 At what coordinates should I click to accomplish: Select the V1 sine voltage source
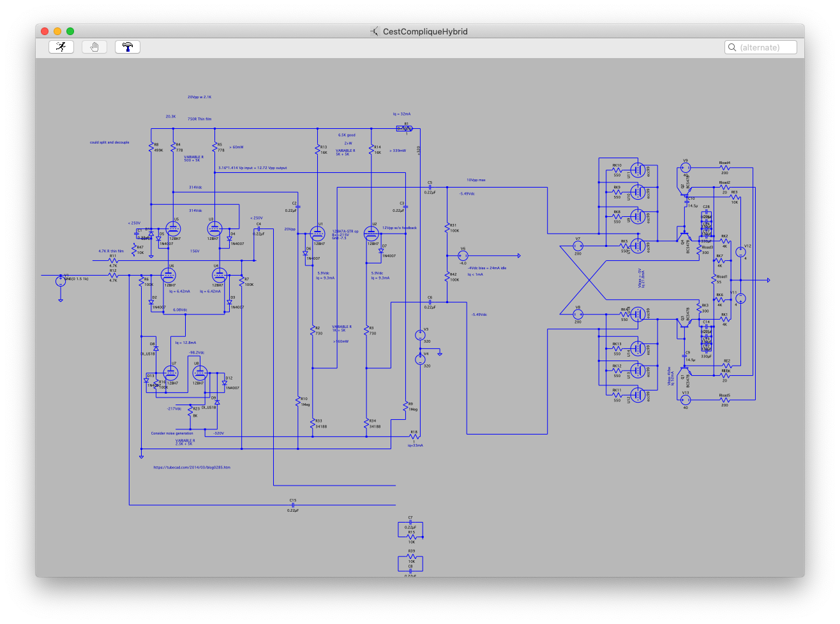[x=61, y=281]
